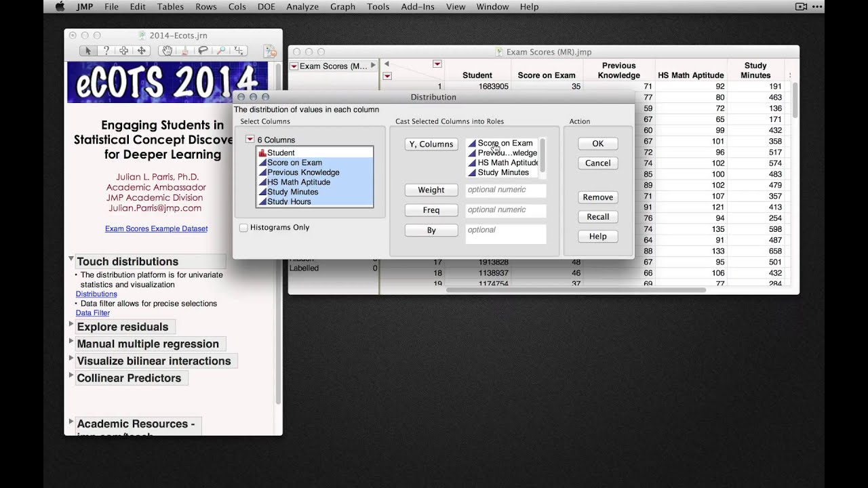Cancel the Distribution dialog
868x488 pixels.
click(598, 163)
